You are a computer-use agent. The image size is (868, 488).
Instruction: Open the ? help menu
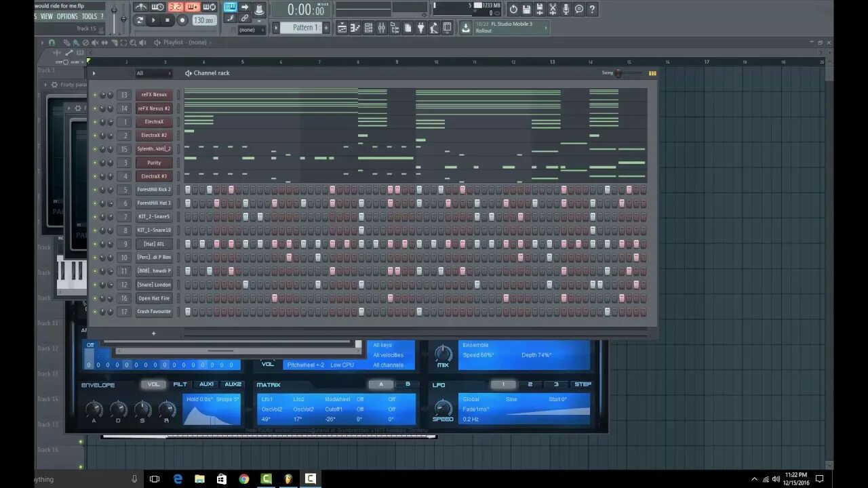tap(102, 16)
